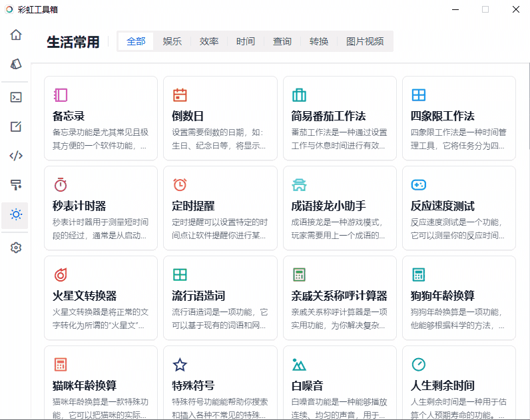The height and width of the screenshot is (420, 530).
Task: Open the terminal icon section in sidebar
Action: pyautogui.click(x=16, y=97)
